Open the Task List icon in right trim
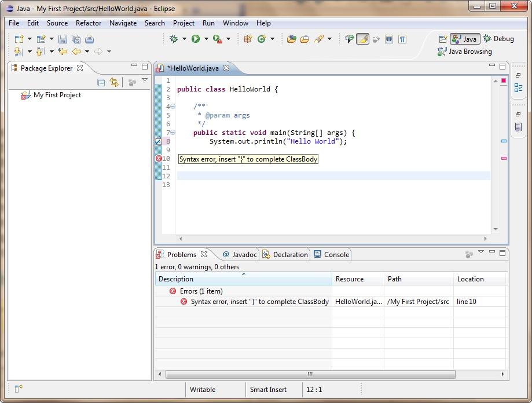This screenshot has width=532, height=403. 519,127
